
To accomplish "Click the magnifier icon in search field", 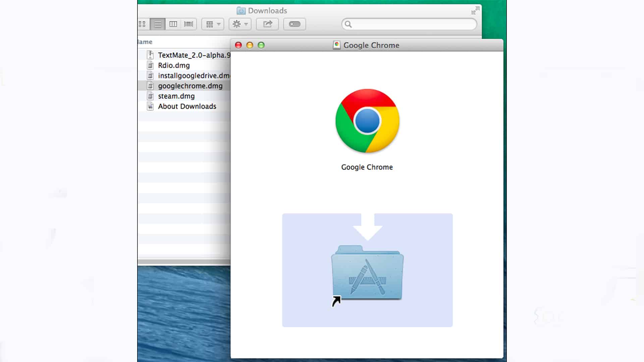I will click(x=348, y=24).
